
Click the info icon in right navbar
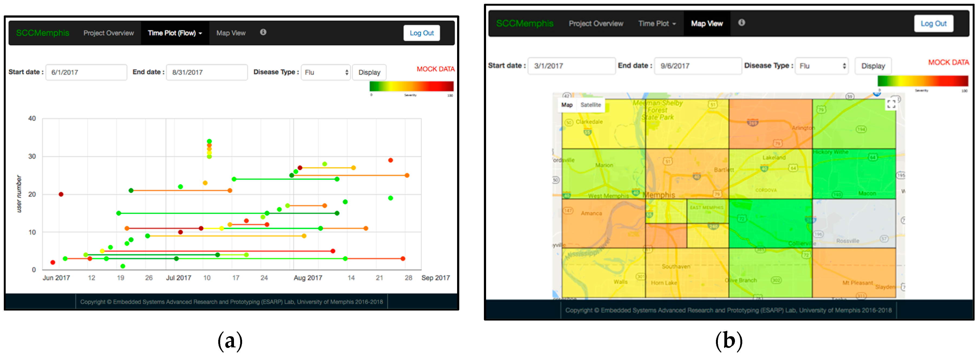[x=741, y=23]
